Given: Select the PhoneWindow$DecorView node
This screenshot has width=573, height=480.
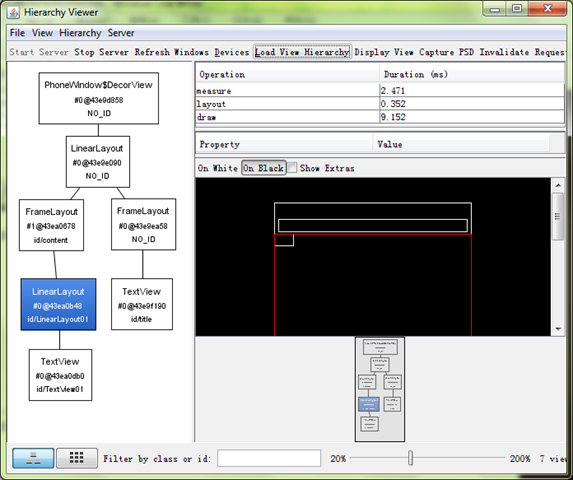Looking at the screenshot, I should pyautogui.click(x=99, y=98).
